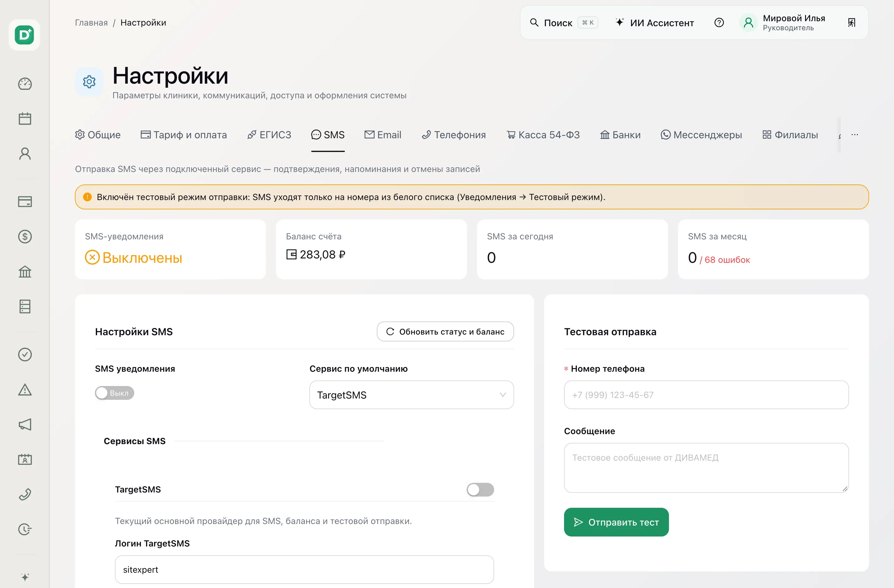
Task: Switch to the Мессенджеры tab
Action: tap(701, 135)
